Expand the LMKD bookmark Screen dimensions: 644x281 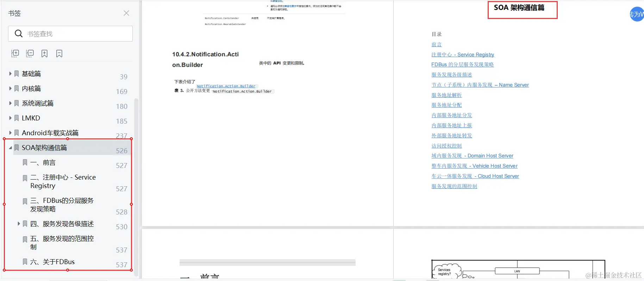click(x=10, y=118)
